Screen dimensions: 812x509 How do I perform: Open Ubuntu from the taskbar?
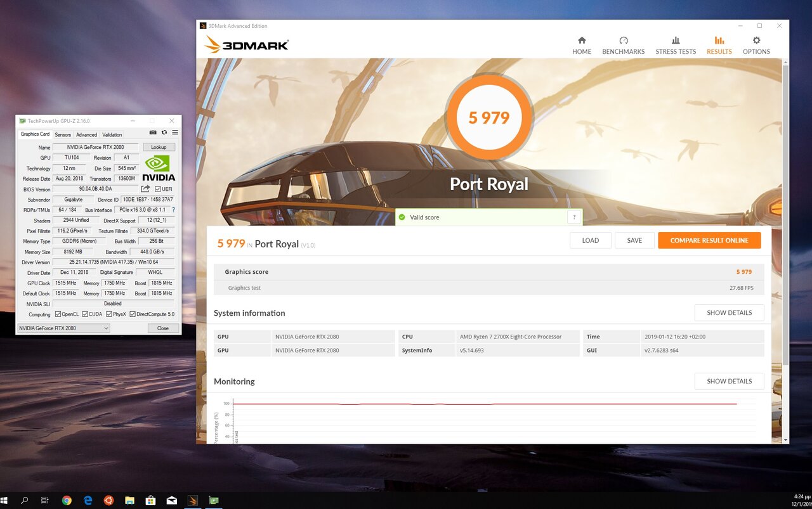pyautogui.click(x=108, y=500)
